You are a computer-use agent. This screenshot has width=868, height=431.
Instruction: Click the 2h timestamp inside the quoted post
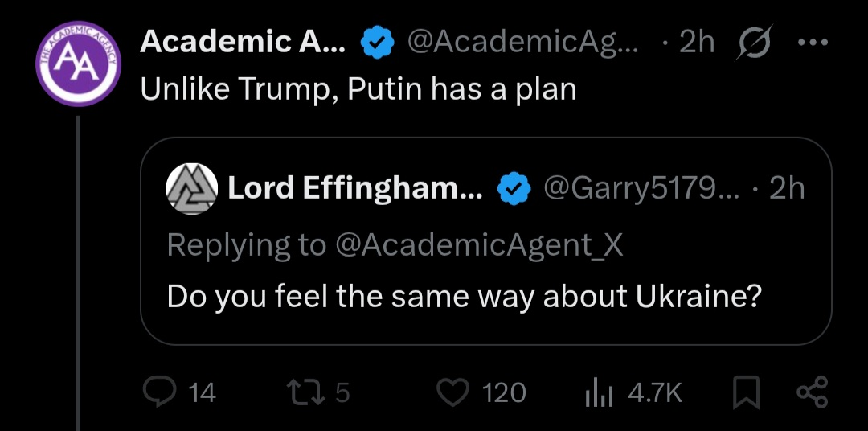point(787,188)
